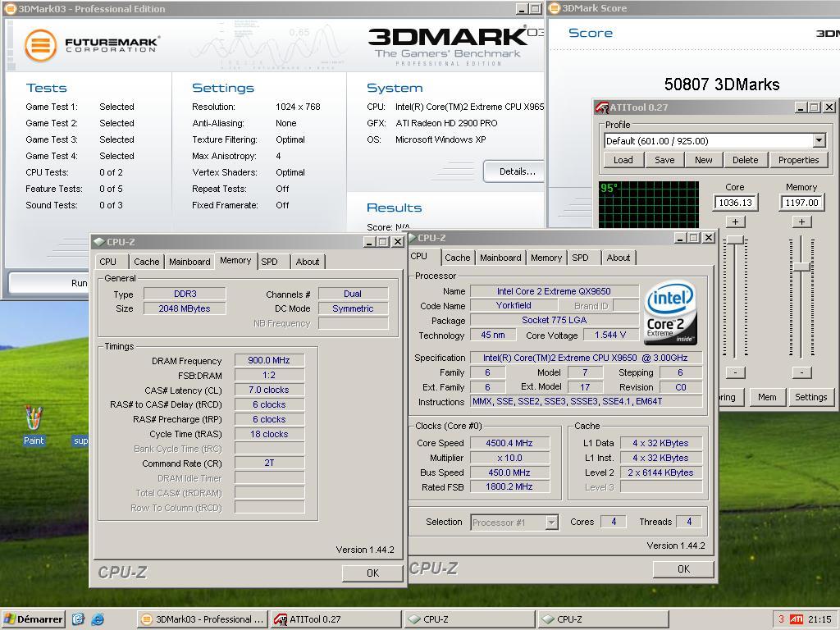The width and height of the screenshot is (840, 630).
Task: Decrease Memory clock with minus button
Action: pyautogui.click(x=801, y=372)
